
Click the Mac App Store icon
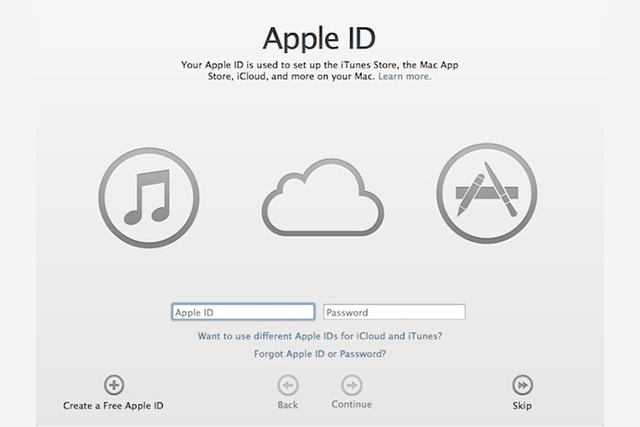487,193
